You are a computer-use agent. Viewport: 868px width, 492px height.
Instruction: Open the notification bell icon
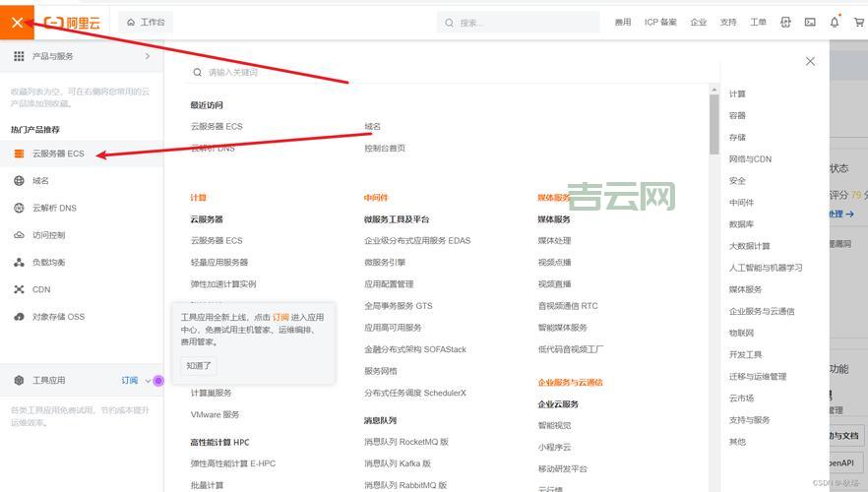(x=835, y=22)
